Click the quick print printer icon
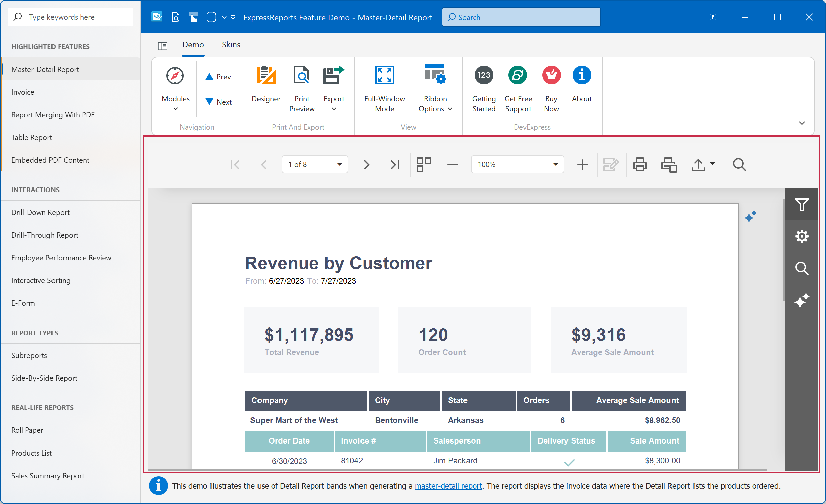 pos(640,164)
